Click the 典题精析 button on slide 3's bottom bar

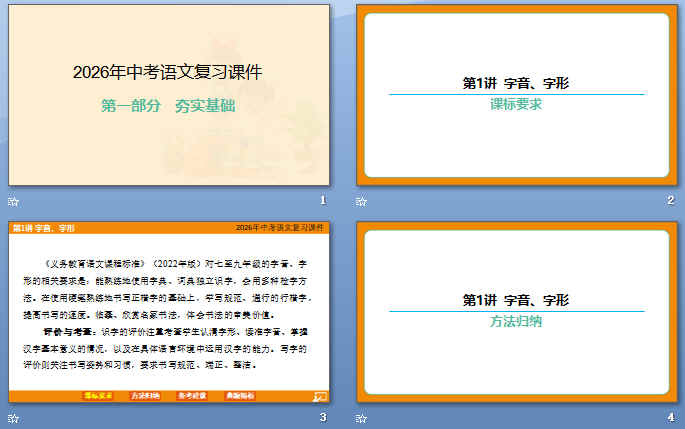pos(240,396)
